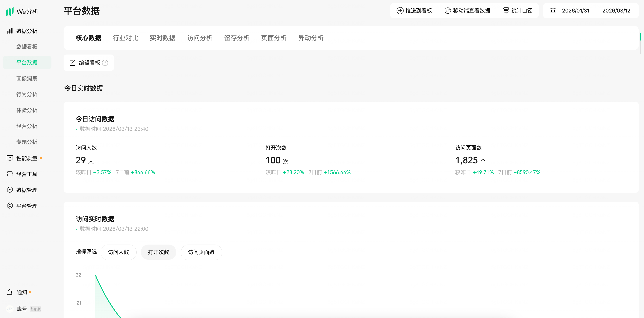Click the 推送到看板 button
The height and width of the screenshot is (318, 644).
pos(414,11)
